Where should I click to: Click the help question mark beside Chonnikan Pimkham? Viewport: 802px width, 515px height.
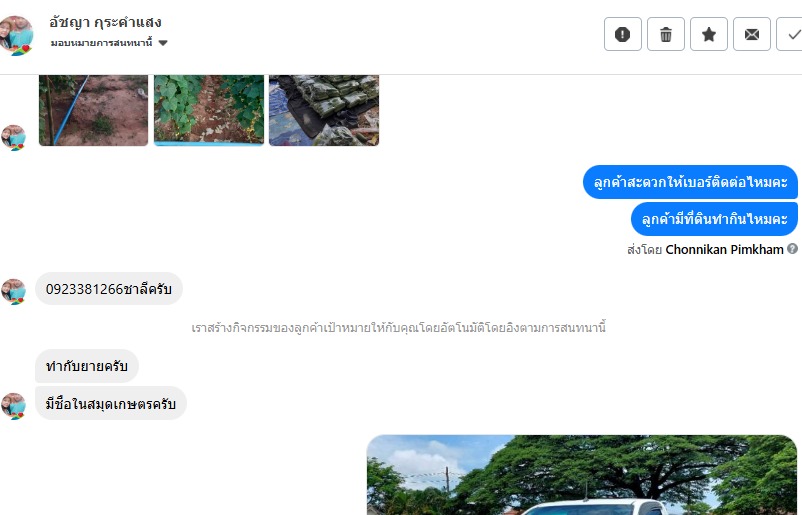[x=792, y=249]
